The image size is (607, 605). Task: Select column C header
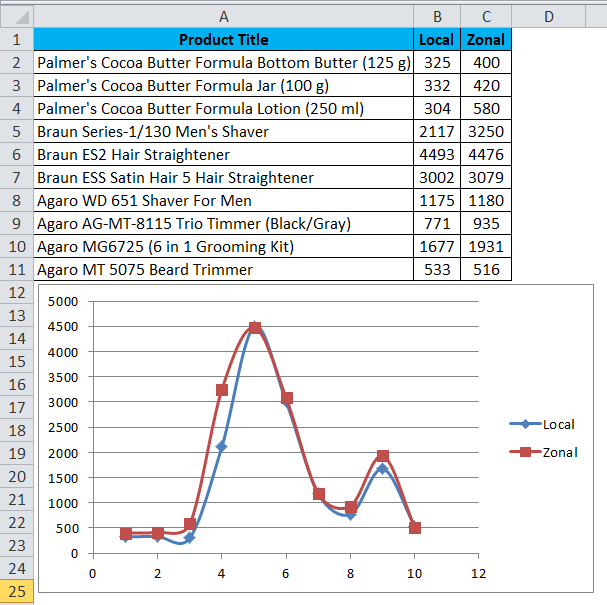(486, 17)
